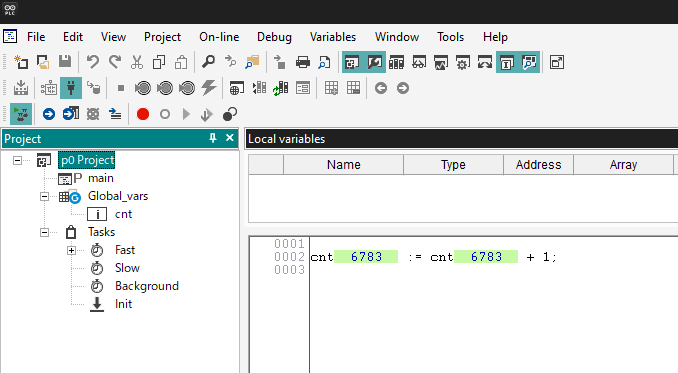Select the cnt global variable
The image size is (678, 373).
point(123,214)
